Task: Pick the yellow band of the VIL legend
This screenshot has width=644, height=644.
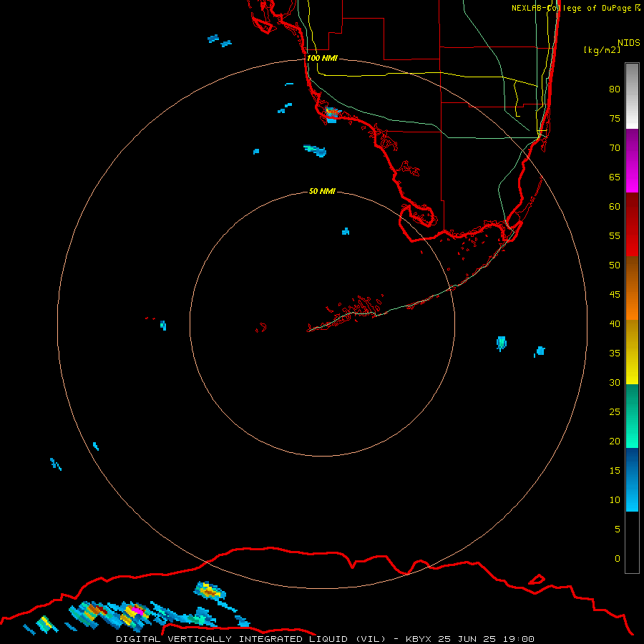Action: tap(632, 352)
